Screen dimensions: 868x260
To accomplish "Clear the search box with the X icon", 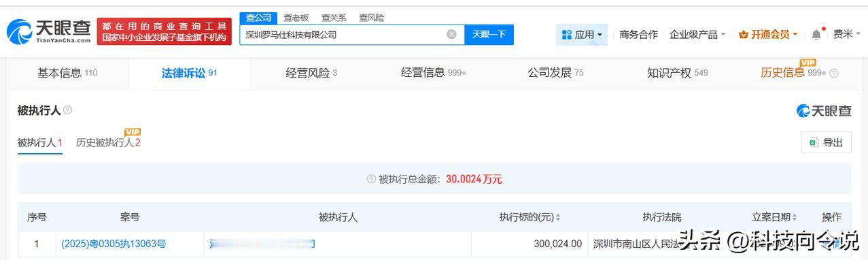I will click(x=451, y=34).
